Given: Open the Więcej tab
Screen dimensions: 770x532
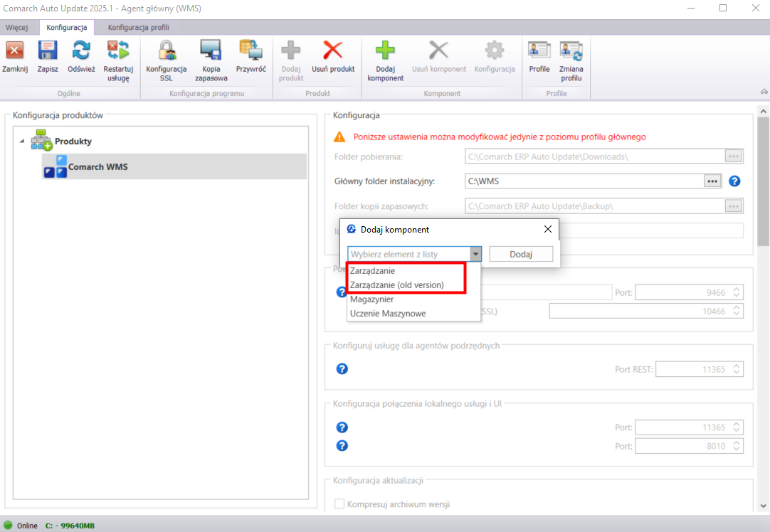Looking at the screenshot, I should 17,28.
